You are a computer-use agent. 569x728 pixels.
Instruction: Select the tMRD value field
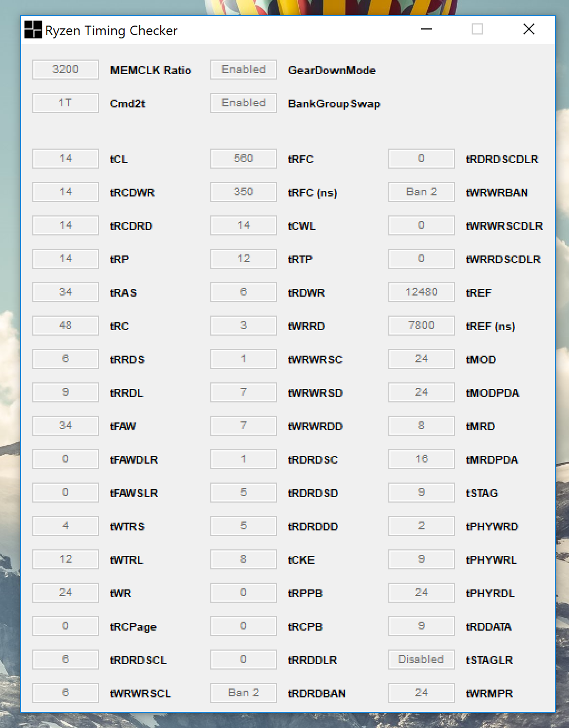[x=422, y=426]
